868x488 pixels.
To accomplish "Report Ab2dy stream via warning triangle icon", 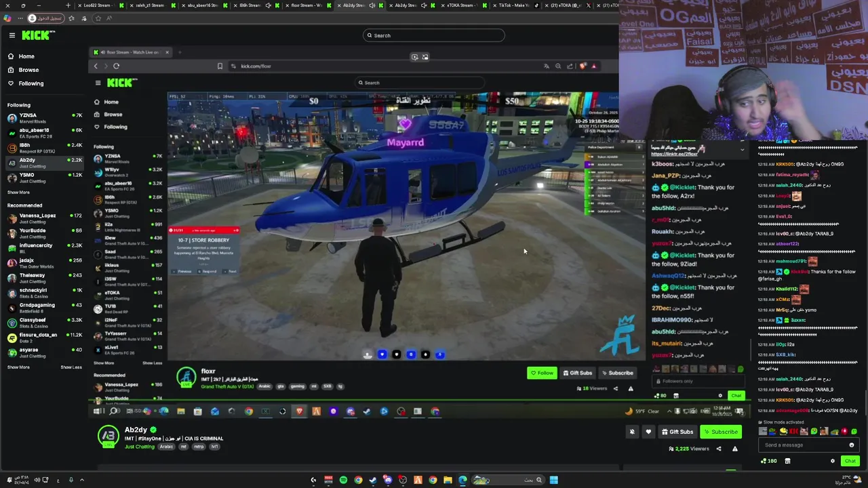I will coord(734,449).
